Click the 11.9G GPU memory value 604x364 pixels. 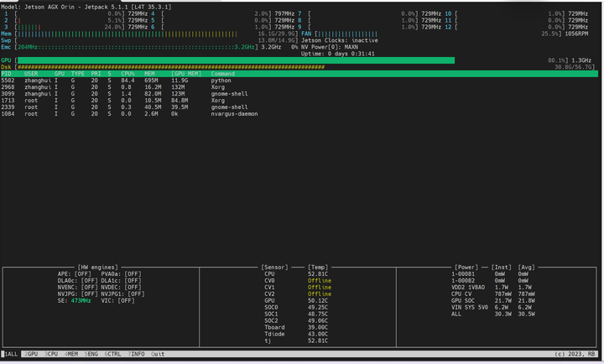180,81
